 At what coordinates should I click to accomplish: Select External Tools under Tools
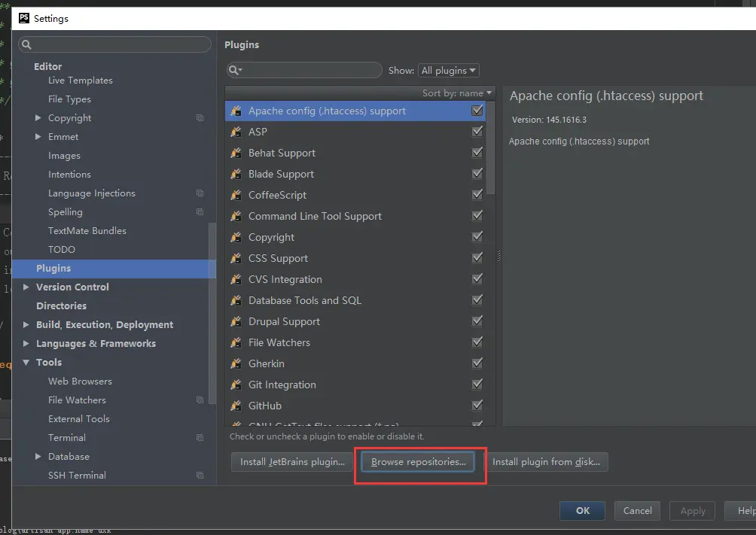tap(79, 419)
